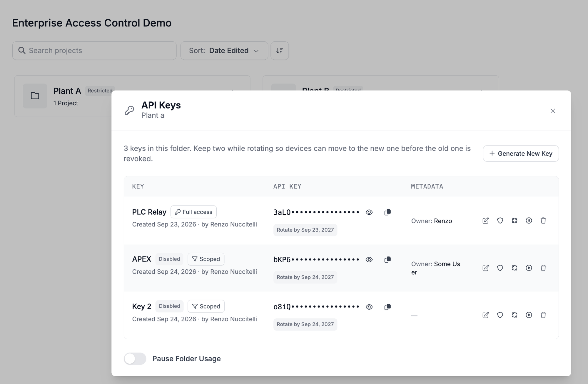Toggle sort direction button
The width and height of the screenshot is (588, 384).
pos(280,51)
